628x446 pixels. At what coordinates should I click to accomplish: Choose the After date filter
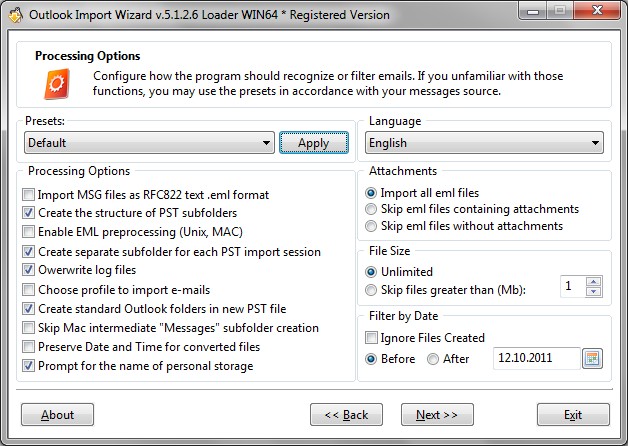click(433, 359)
